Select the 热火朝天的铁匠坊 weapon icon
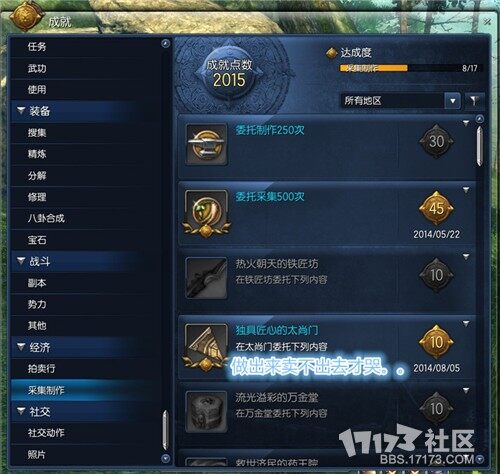 coord(206,278)
